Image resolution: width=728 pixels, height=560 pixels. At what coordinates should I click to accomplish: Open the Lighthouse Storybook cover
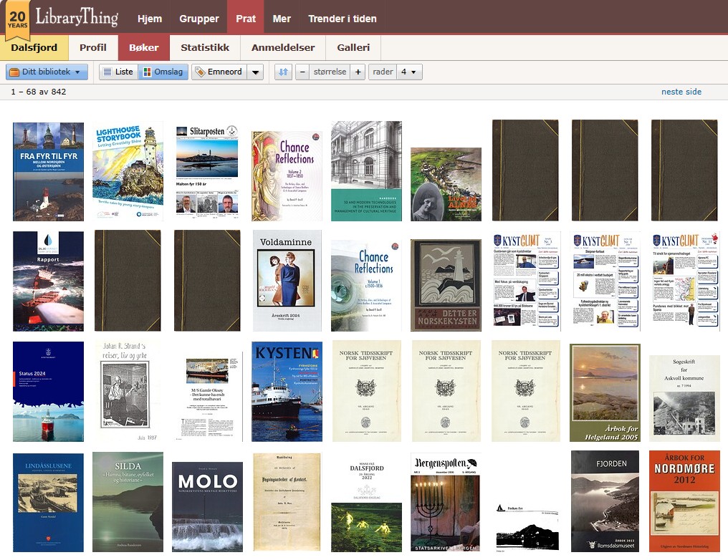click(x=128, y=171)
